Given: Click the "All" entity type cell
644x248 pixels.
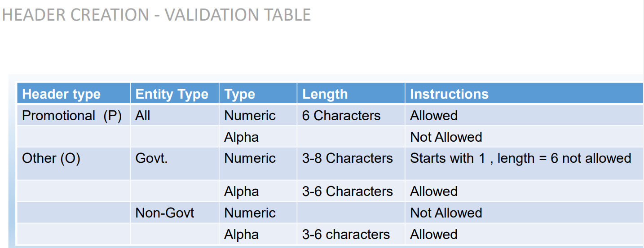Looking at the screenshot, I should click(x=143, y=116).
